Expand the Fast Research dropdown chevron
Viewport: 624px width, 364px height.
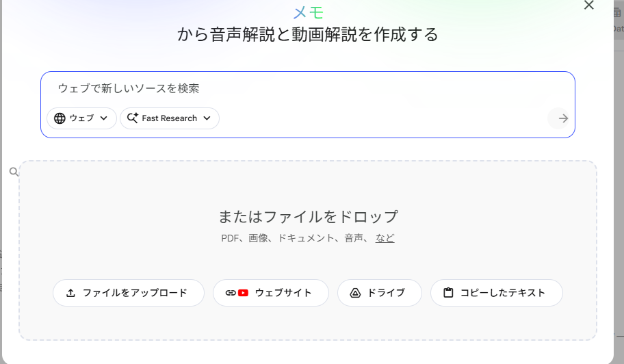pos(207,118)
